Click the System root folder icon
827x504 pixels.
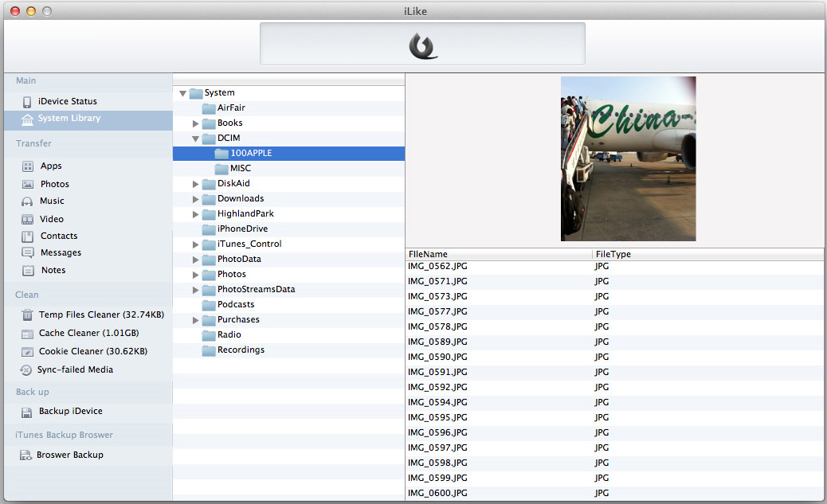pyautogui.click(x=196, y=93)
